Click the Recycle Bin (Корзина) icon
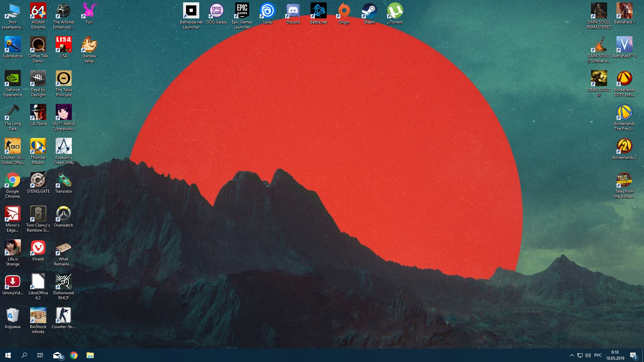Image resolution: width=644 pixels, height=362 pixels. pyautogui.click(x=12, y=318)
